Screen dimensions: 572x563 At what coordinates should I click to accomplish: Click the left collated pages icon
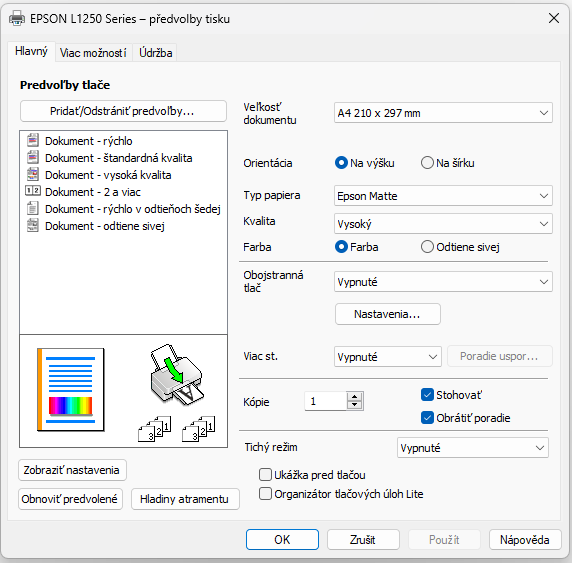155,428
